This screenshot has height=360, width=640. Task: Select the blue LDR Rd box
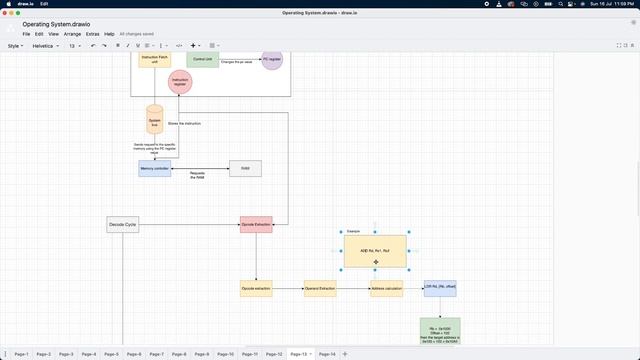tap(440, 289)
